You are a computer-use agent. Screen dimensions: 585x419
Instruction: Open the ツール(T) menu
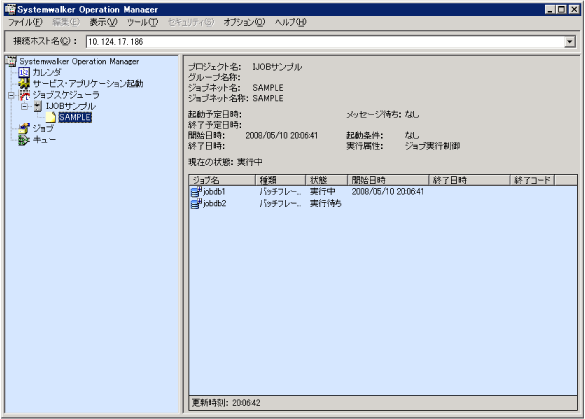[143, 22]
